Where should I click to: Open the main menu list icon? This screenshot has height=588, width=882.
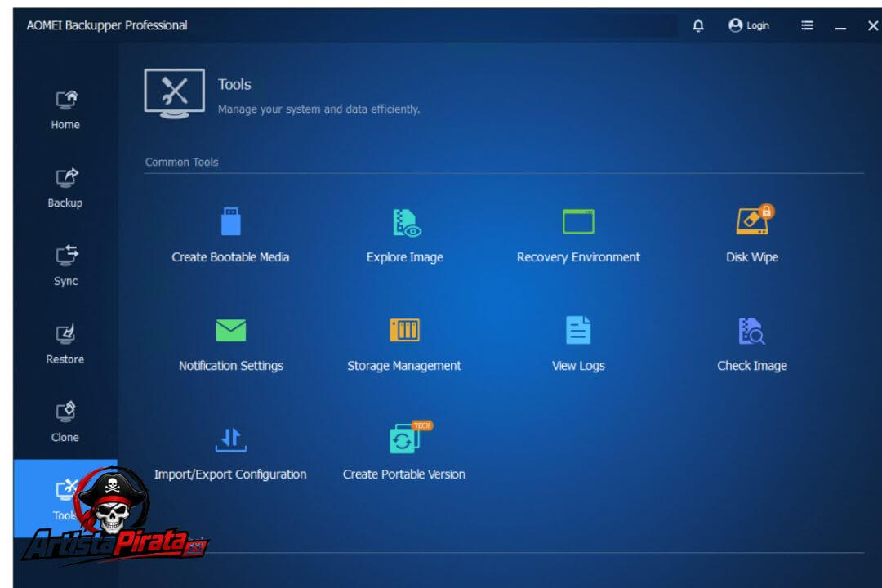807,25
